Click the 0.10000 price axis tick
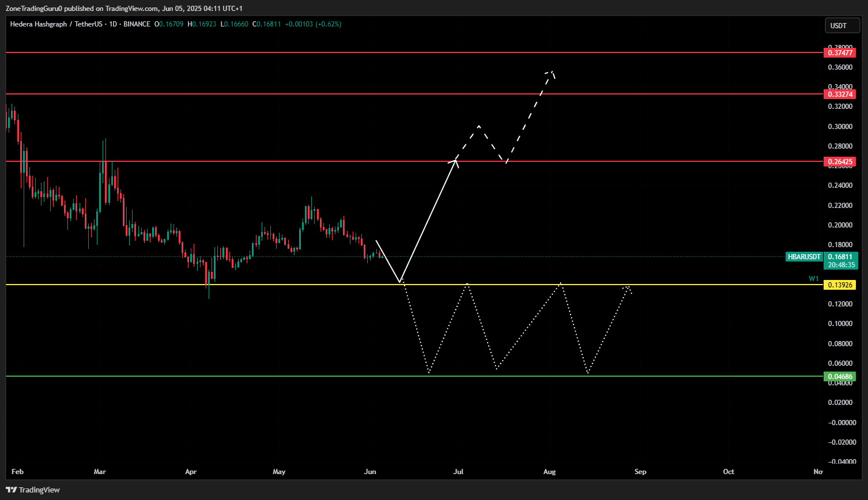The height and width of the screenshot is (500, 868). pyautogui.click(x=840, y=324)
